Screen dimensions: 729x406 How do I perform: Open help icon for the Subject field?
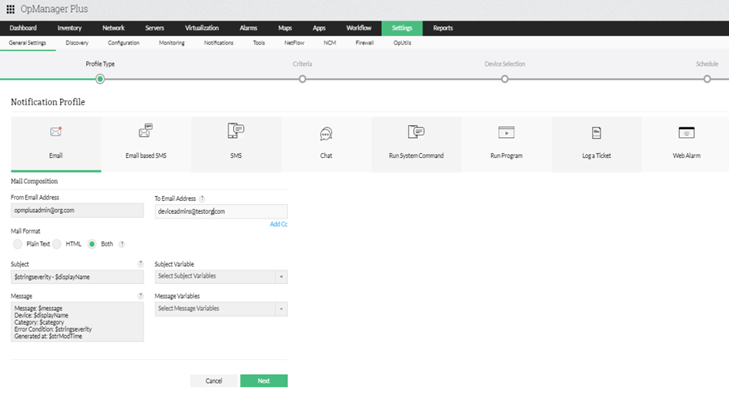click(x=140, y=264)
